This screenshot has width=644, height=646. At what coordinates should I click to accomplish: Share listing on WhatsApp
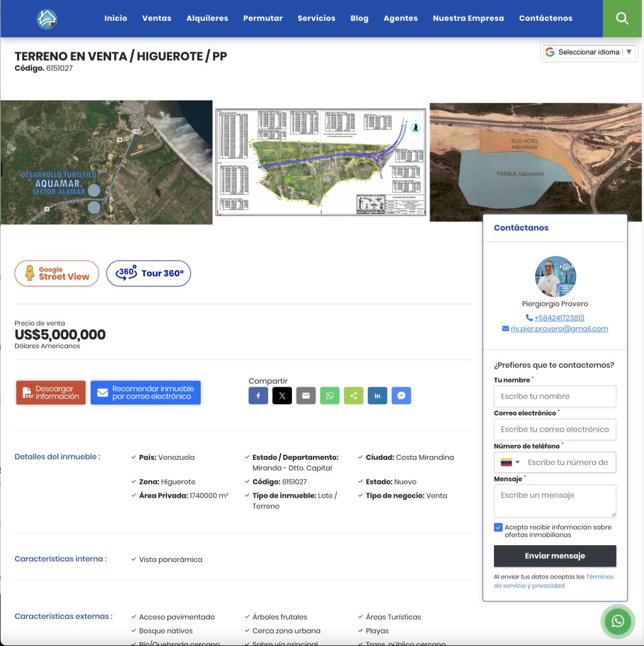pos(330,396)
